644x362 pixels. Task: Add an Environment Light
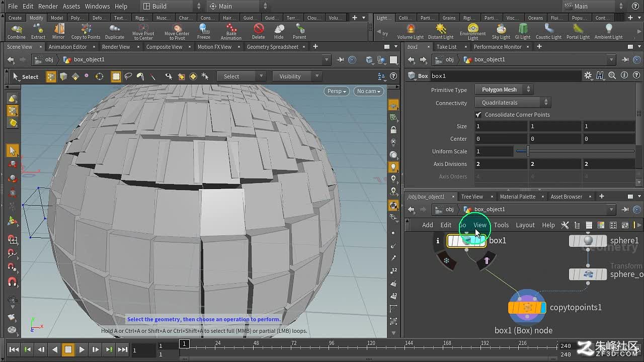tap(473, 32)
